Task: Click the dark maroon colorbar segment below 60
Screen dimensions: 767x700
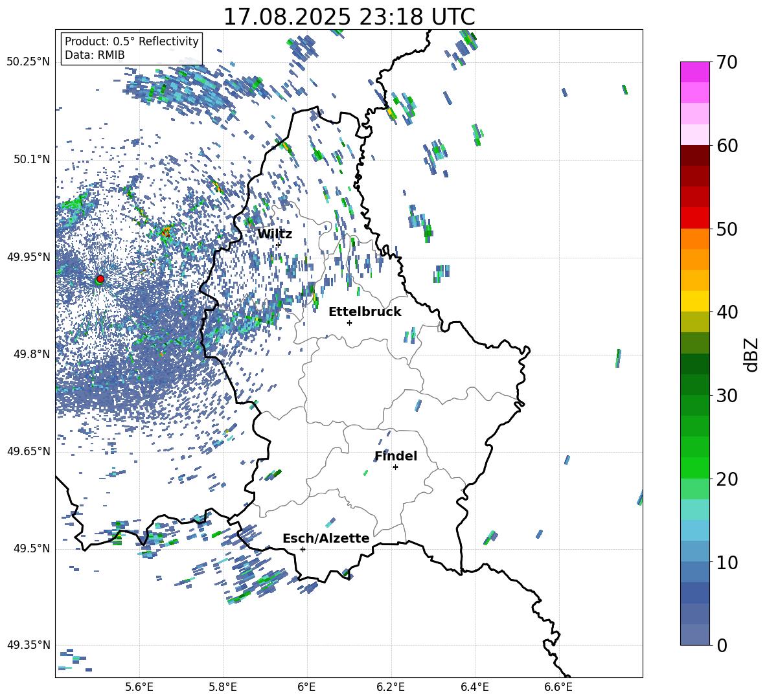Action: (695, 155)
